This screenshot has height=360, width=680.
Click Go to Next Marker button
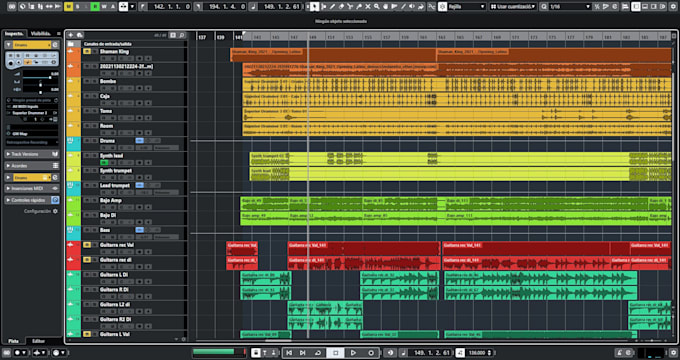303,353
